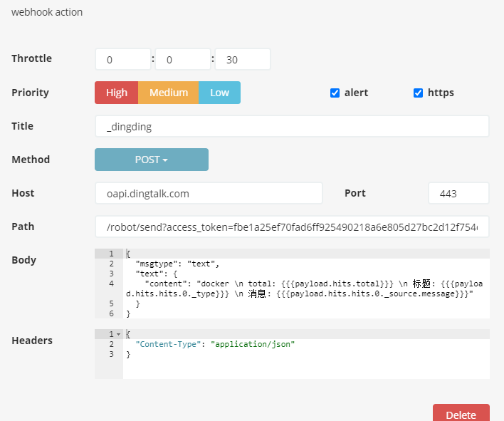Toggle the alert checkbox
The height and width of the screenshot is (421, 504).
pyautogui.click(x=335, y=93)
